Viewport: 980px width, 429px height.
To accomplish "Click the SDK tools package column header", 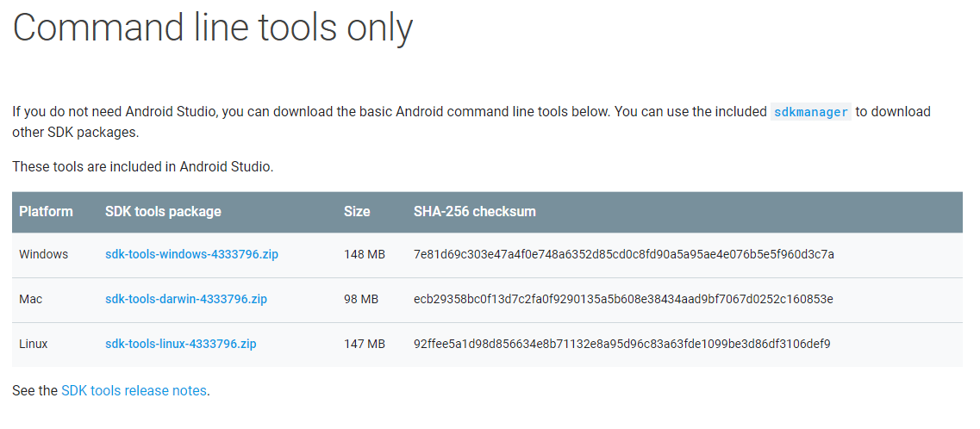I will (x=163, y=212).
